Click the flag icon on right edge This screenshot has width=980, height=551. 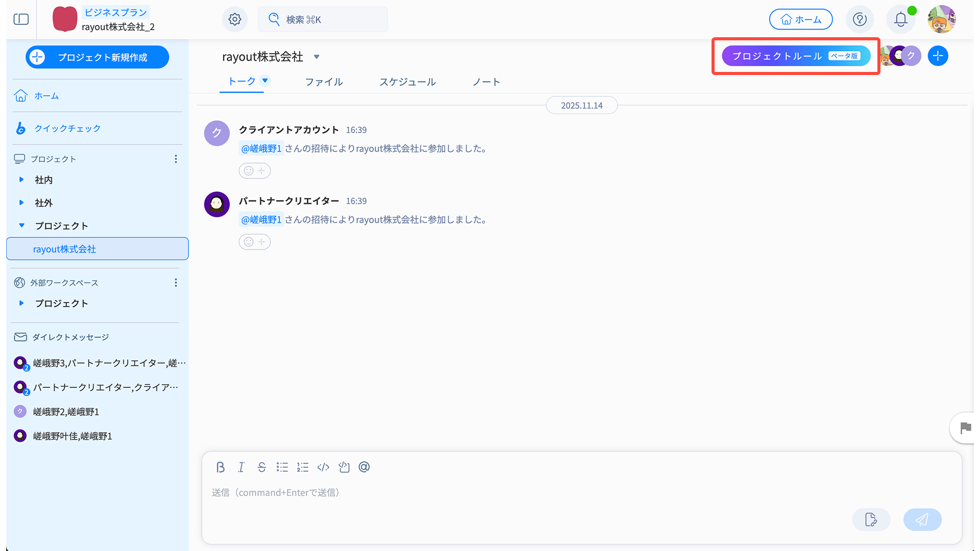[965, 428]
